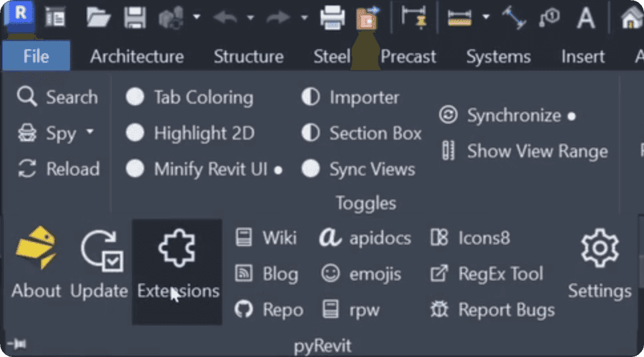Toggle Importer
The width and height of the screenshot is (644, 357).
pyautogui.click(x=350, y=97)
